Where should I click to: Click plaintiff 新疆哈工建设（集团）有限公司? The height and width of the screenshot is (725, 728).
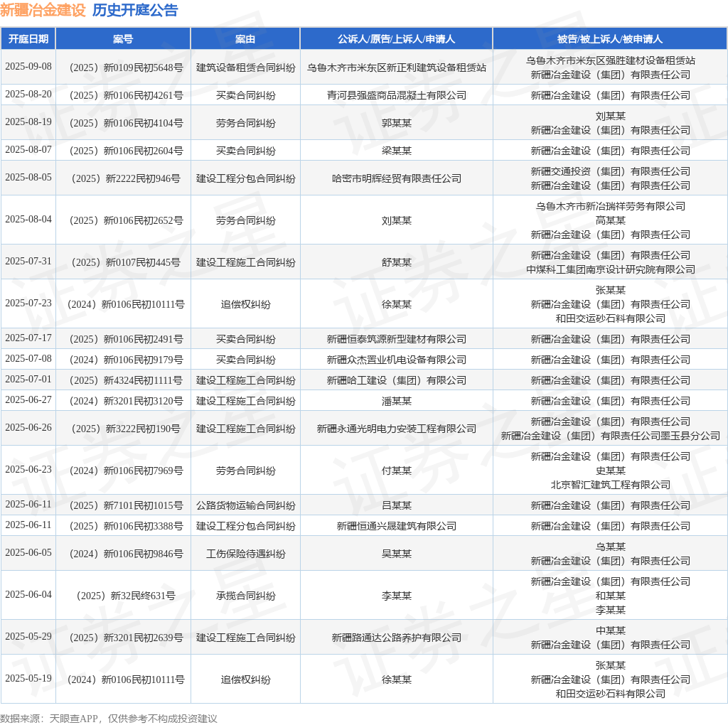click(397, 380)
